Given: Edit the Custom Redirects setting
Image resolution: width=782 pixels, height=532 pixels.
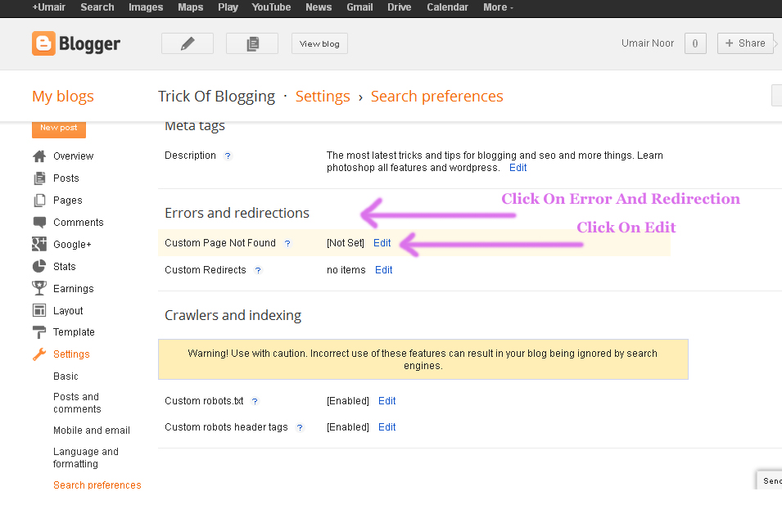Looking at the screenshot, I should 383,270.
